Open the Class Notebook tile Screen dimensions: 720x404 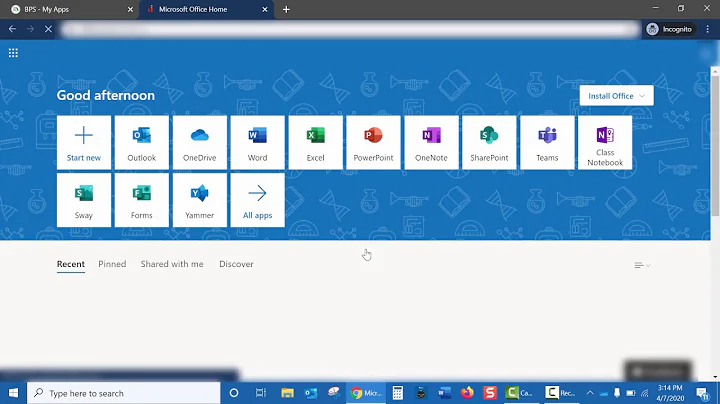605,142
